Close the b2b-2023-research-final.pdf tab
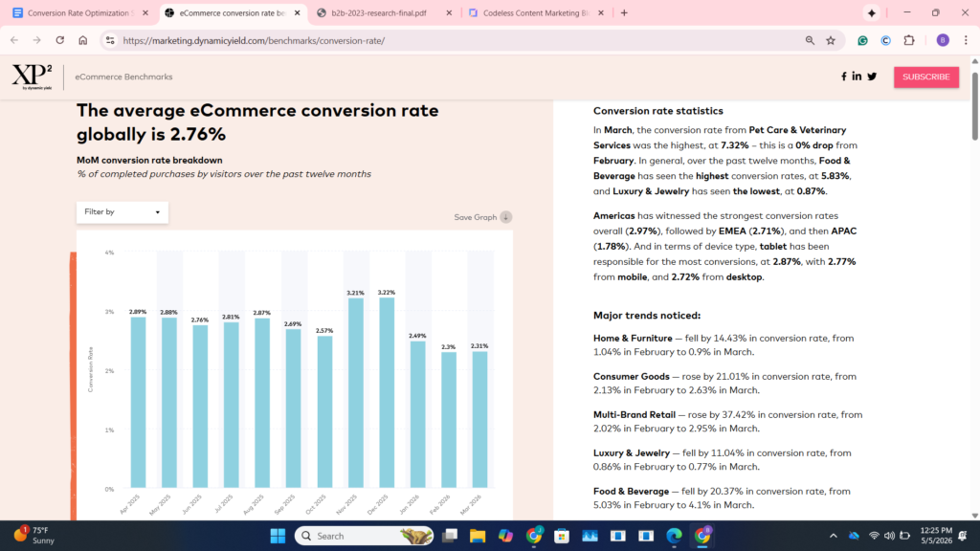 coord(449,13)
